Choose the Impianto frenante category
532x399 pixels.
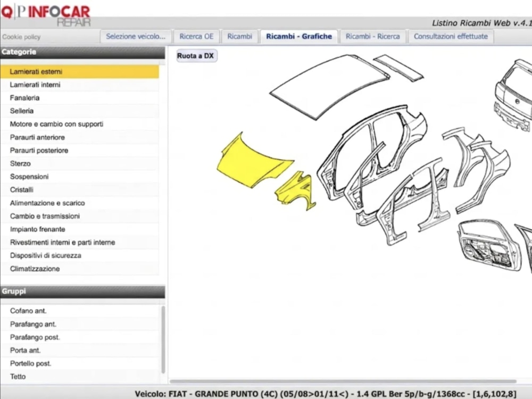[79, 229]
